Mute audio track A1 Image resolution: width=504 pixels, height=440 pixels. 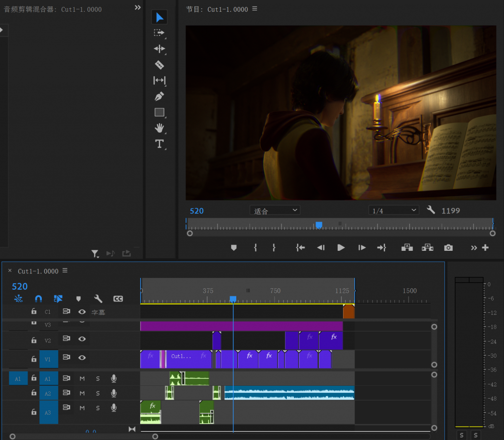pos(82,378)
